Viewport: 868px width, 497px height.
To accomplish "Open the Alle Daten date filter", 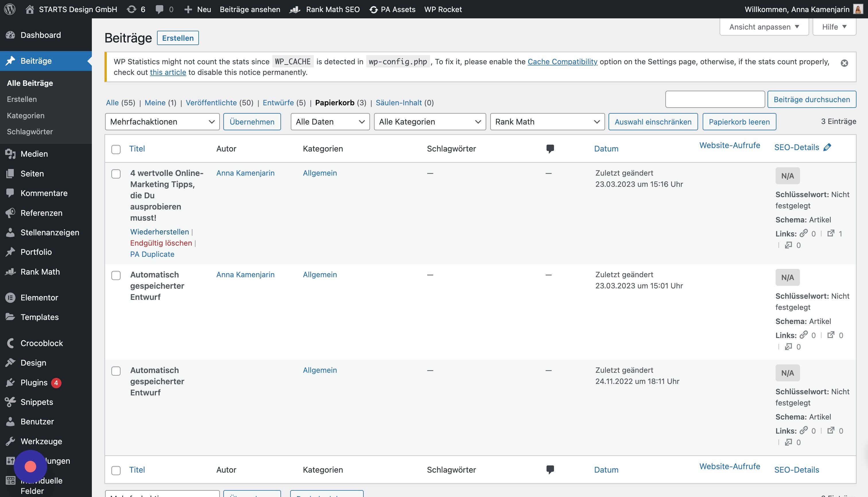I will coord(330,121).
